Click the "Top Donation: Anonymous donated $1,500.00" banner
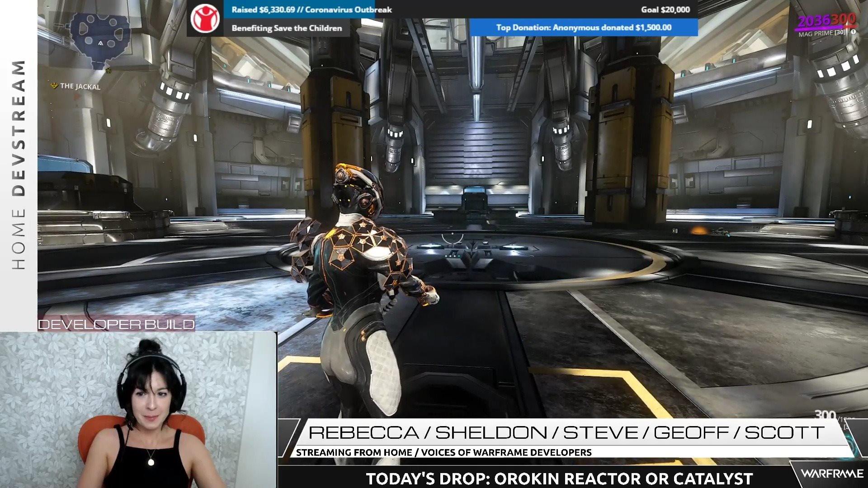This screenshot has height=488, width=868. [584, 28]
